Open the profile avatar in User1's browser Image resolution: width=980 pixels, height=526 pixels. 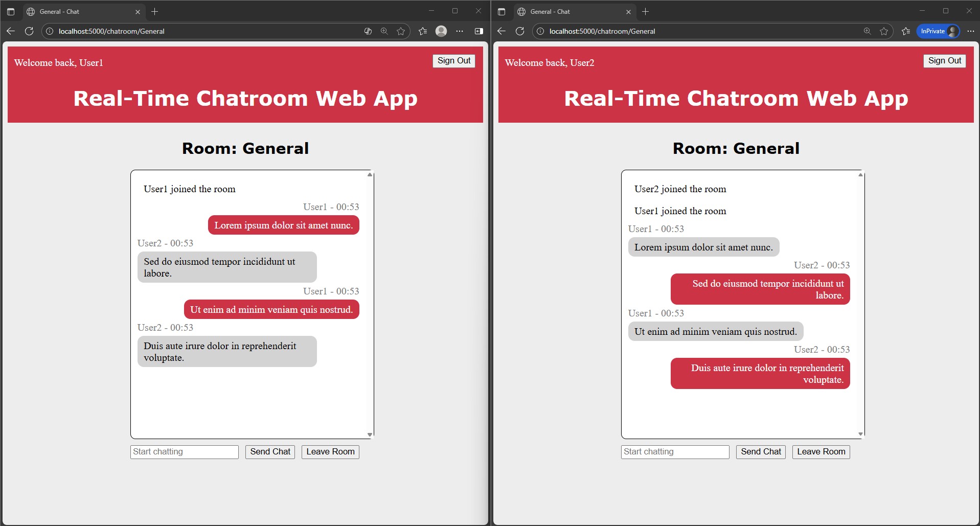click(x=441, y=31)
